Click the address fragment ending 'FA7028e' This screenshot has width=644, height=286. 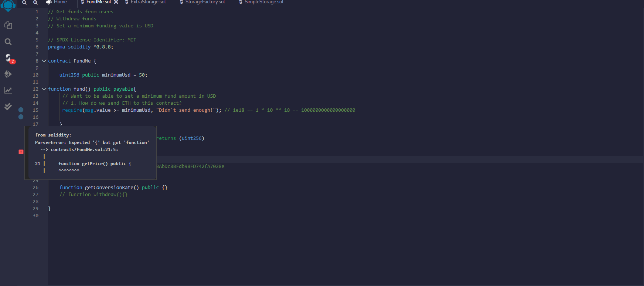point(190,166)
